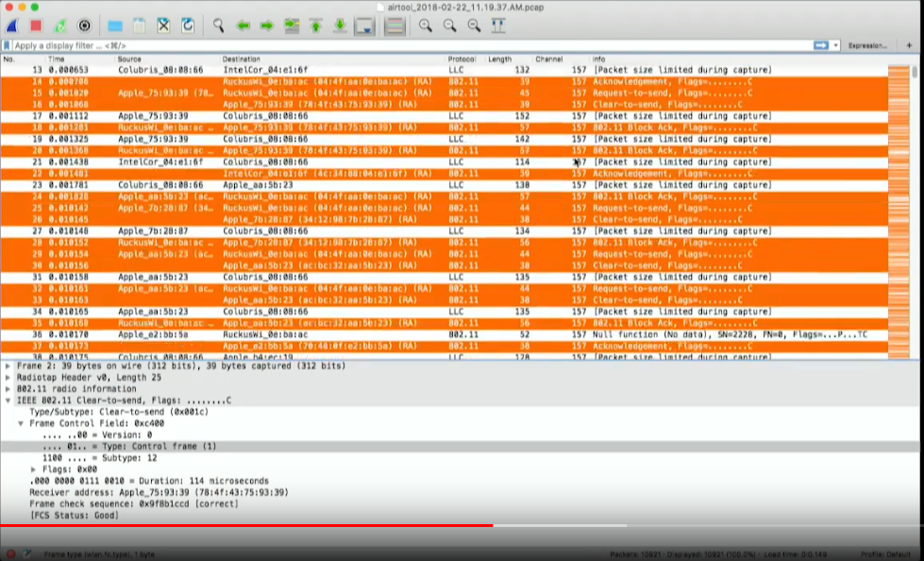Go back to the previous packet
924x561 pixels.
243,25
